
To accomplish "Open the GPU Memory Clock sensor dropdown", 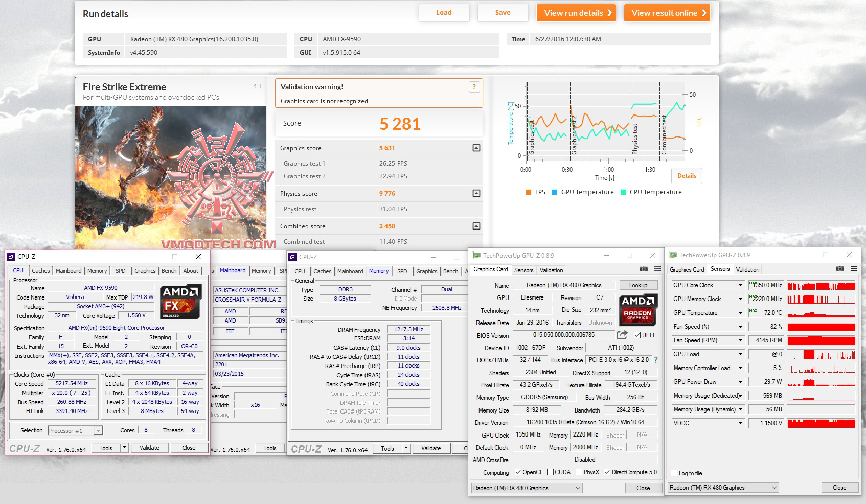I will pos(740,299).
